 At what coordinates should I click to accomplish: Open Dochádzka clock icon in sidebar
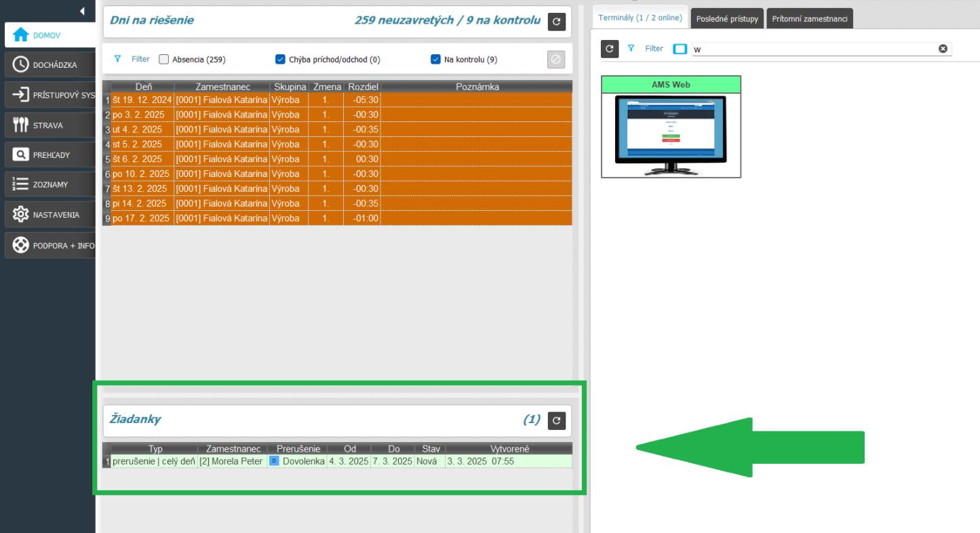click(x=21, y=65)
